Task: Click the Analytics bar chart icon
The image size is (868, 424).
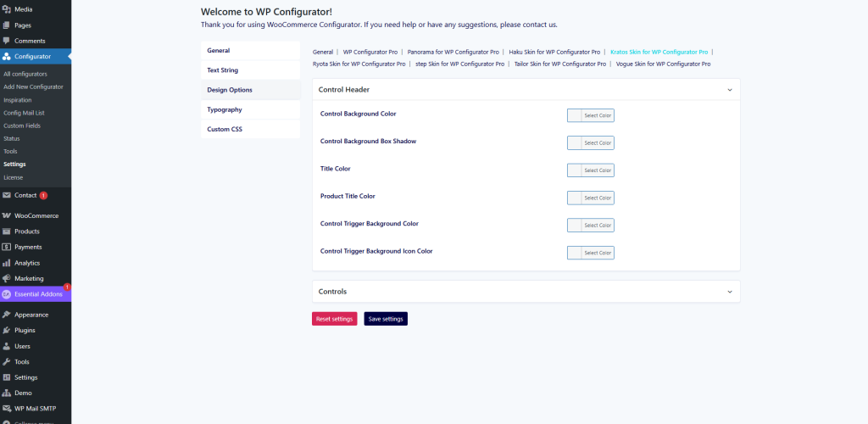Action: click(7, 263)
